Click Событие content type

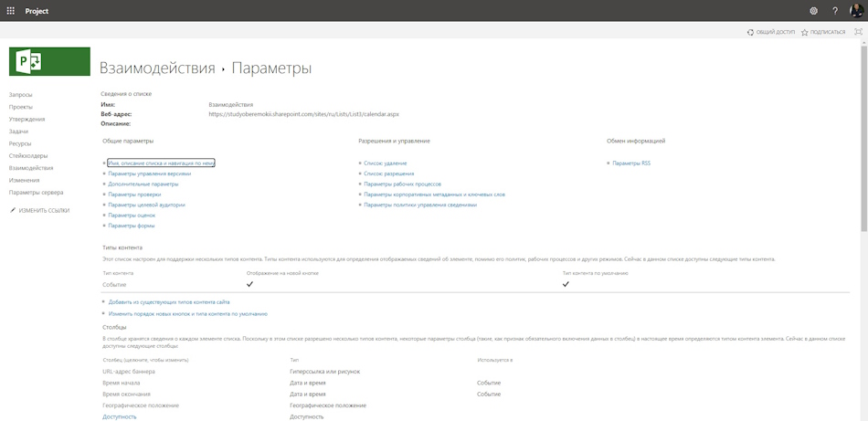114,284
